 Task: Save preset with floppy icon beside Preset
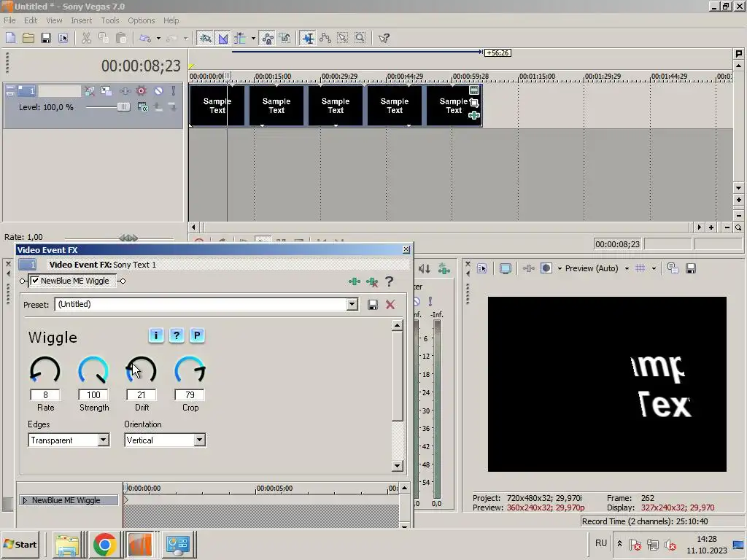[x=373, y=305]
